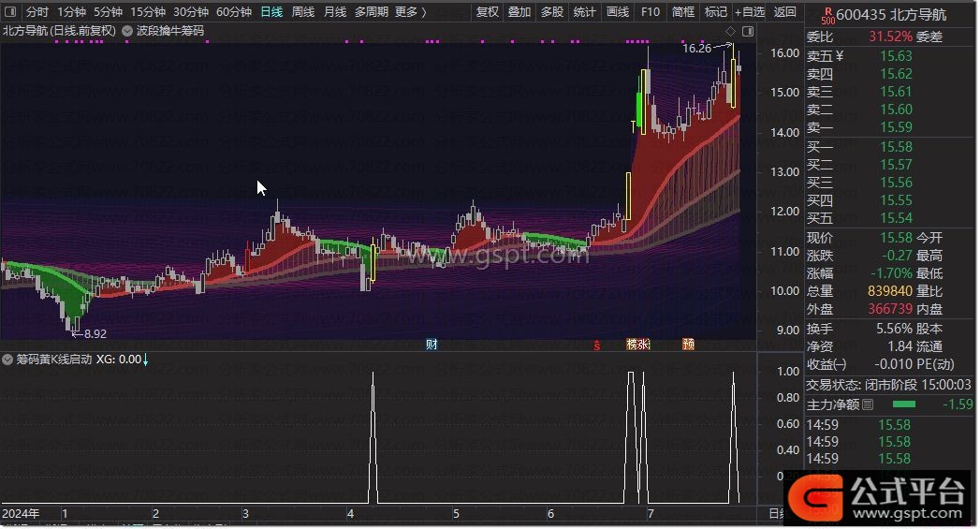980x529 pixels.
Task: Click the 总量 839840 value
Action: [x=890, y=291]
